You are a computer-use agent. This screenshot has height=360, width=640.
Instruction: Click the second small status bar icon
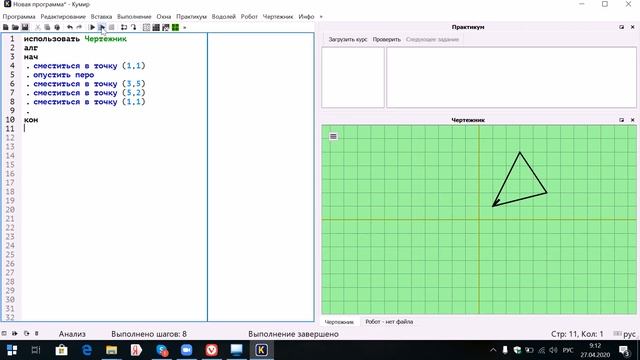pos(15,333)
